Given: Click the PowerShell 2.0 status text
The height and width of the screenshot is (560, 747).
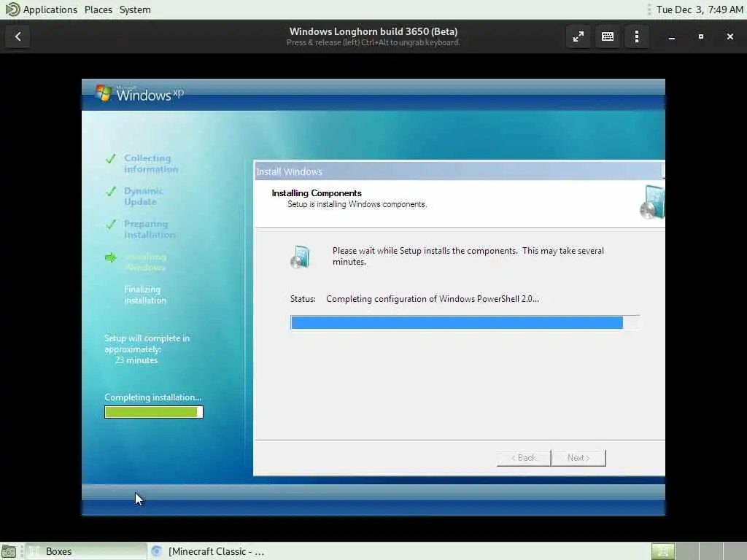Looking at the screenshot, I should [433, 299].
